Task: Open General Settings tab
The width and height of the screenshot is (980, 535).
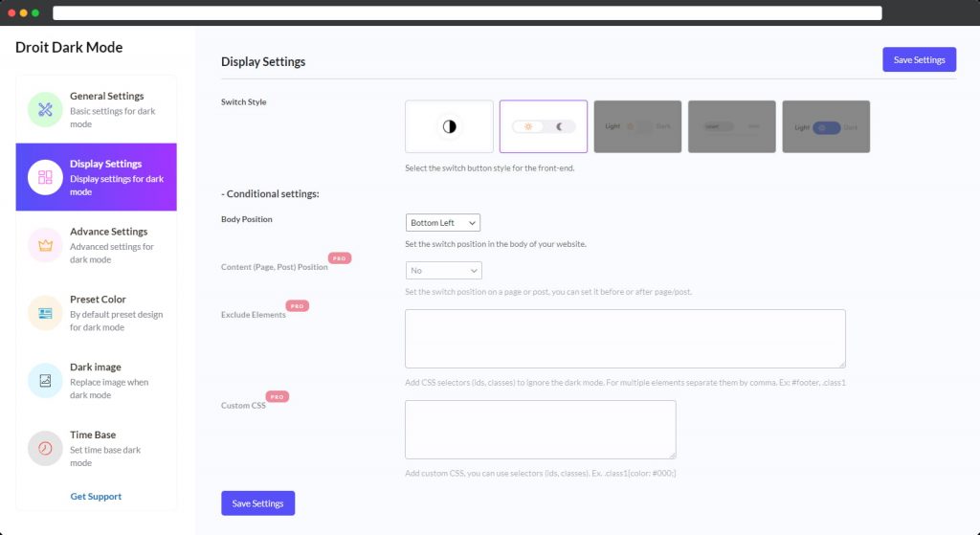Action: tap(97, 109)
